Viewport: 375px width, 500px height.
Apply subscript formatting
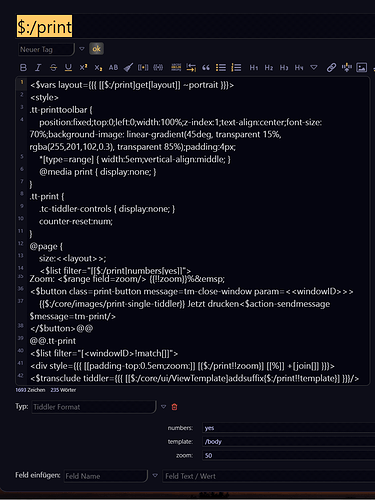coord(98,68)
